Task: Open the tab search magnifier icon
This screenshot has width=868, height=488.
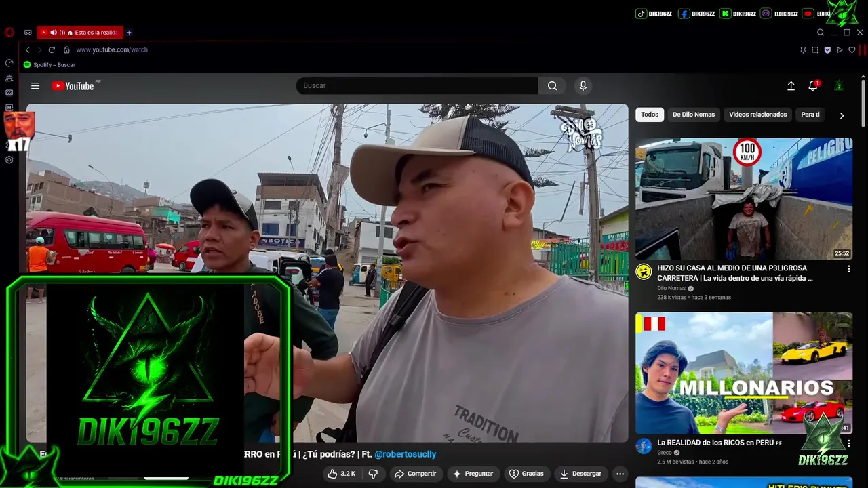Action: pos(821,32)
